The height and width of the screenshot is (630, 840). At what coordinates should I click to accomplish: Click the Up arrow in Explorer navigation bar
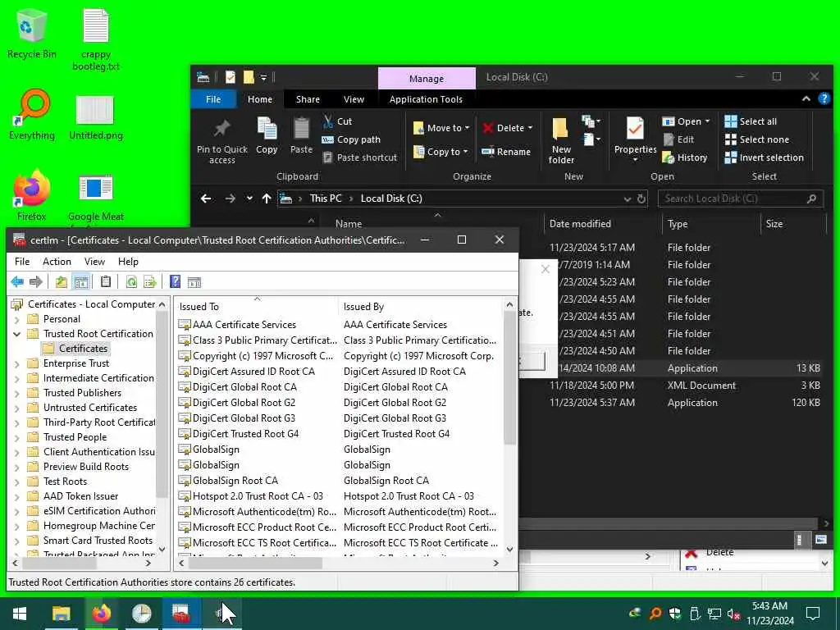point(267,199)
